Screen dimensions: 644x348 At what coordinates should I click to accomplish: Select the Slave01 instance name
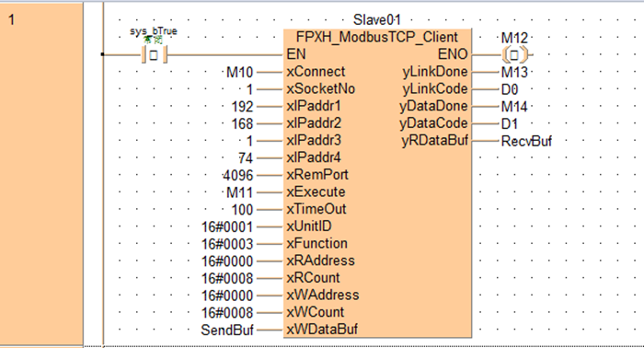click(x=376, y=19)
